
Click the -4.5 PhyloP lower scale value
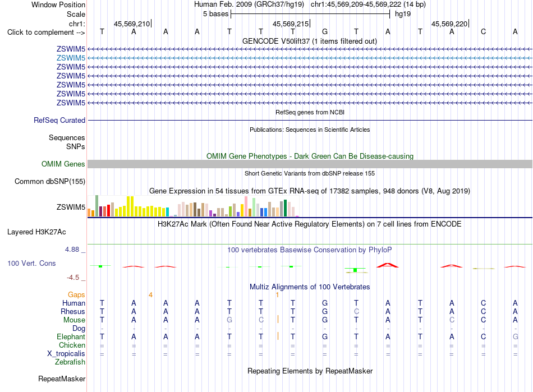point(73,278)
